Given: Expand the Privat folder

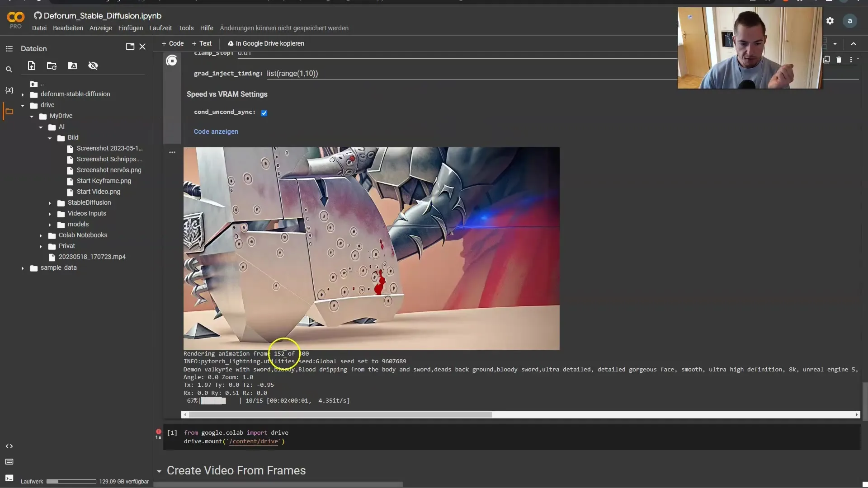Looking at the screenshot, I should [41, 247].
